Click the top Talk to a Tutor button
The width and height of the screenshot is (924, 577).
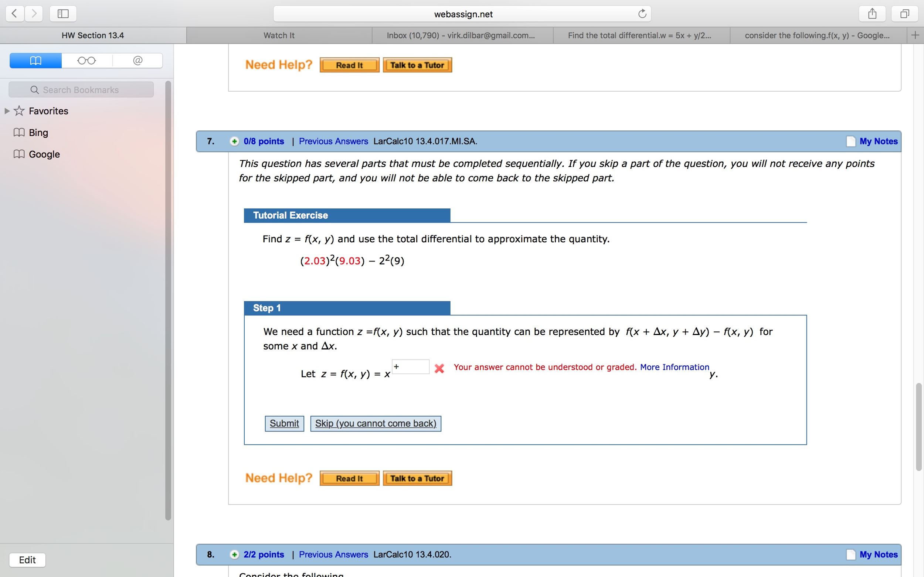(x=417, y=65)
